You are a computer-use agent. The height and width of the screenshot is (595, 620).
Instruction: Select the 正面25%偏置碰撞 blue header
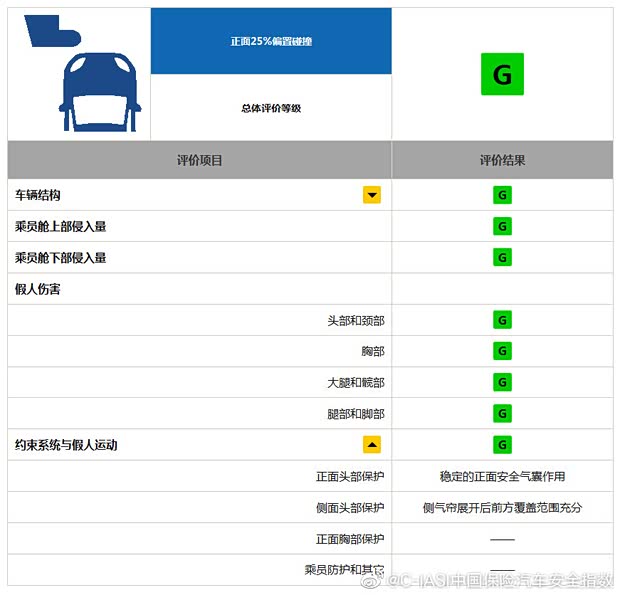(x=271, y=42)
